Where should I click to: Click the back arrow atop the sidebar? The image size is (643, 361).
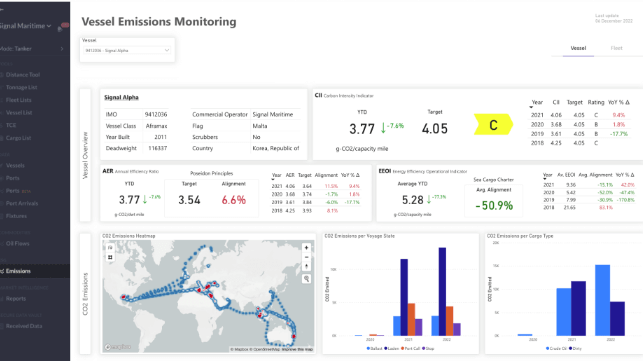click(x=2, y=9)
